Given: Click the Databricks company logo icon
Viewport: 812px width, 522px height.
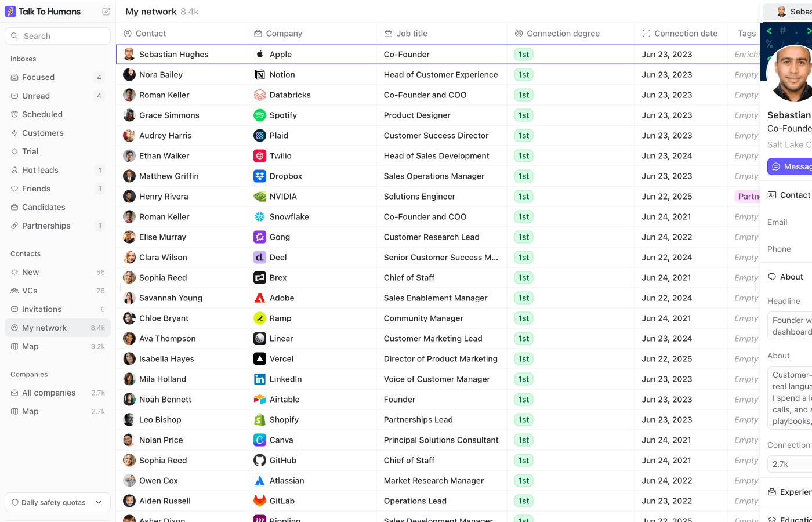Looking at the screenshot, I should pos(260,95).
